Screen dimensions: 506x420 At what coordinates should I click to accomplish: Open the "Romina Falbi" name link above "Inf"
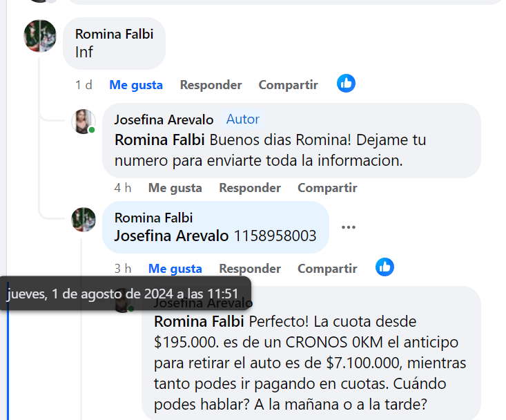pyautogui.click(x=115, y=34)
